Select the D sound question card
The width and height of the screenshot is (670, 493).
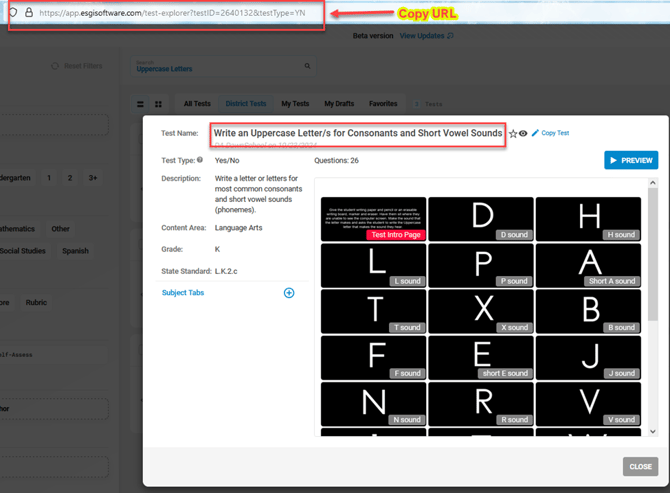(482, 219)
